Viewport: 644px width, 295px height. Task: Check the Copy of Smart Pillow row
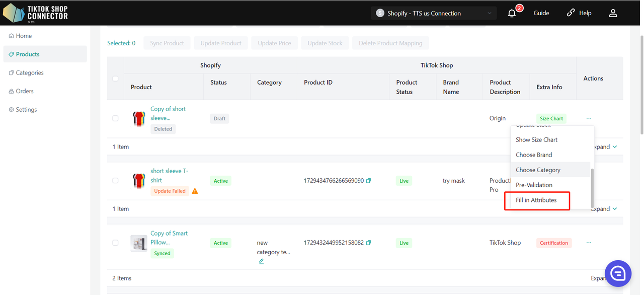pyautogui.click(x=115, y=243)
